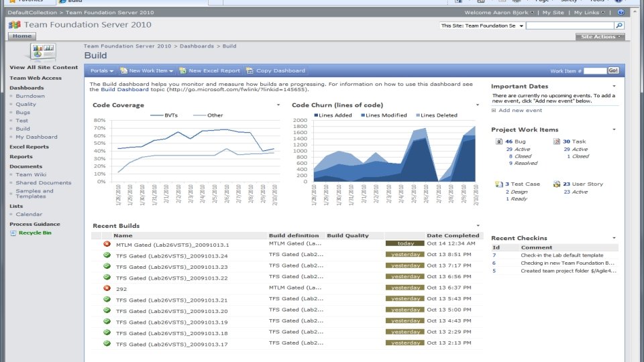
Task: Select the Home tab
Action: 21,36
